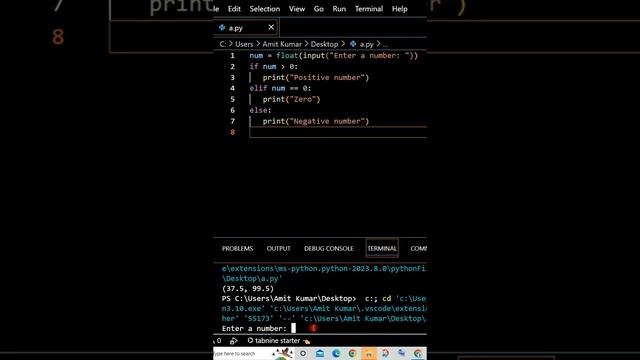Close the a.py editor tab

coord(271,27)
